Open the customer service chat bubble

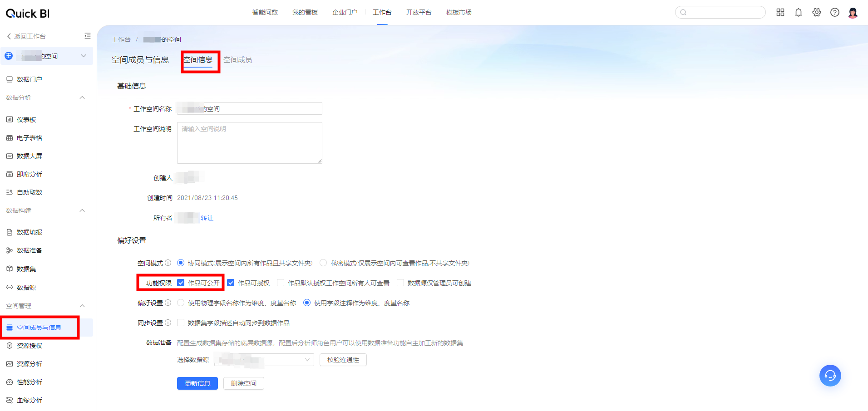point(830,376)
